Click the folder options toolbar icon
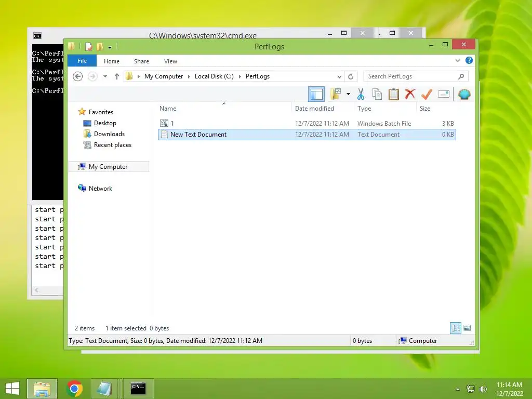Image resolution: width=532 pixels, height=399 pixels. coord(336,94)
